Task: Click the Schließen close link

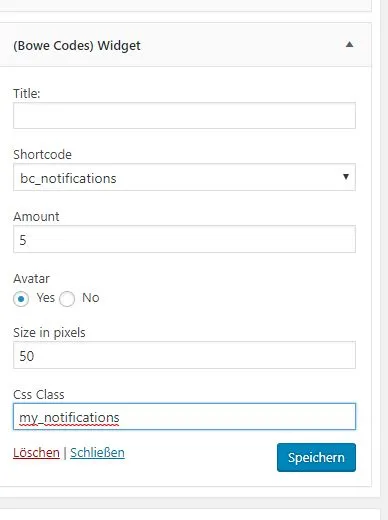Action: tap(97, 453)
